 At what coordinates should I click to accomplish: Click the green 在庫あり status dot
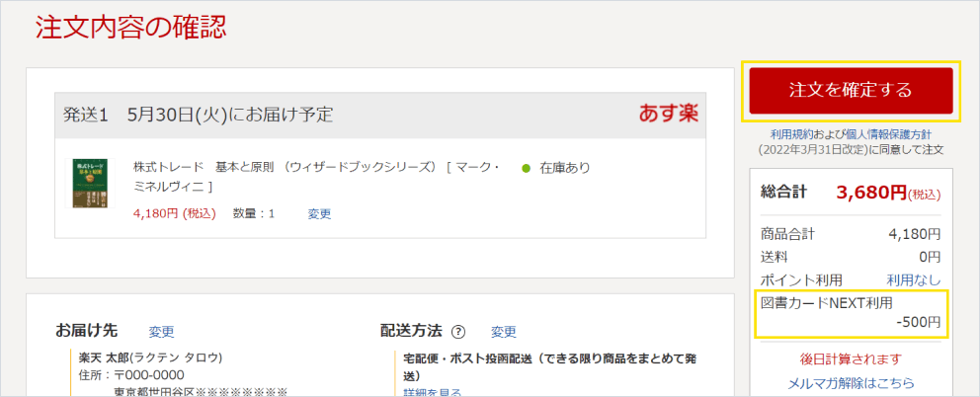(526, 168)
